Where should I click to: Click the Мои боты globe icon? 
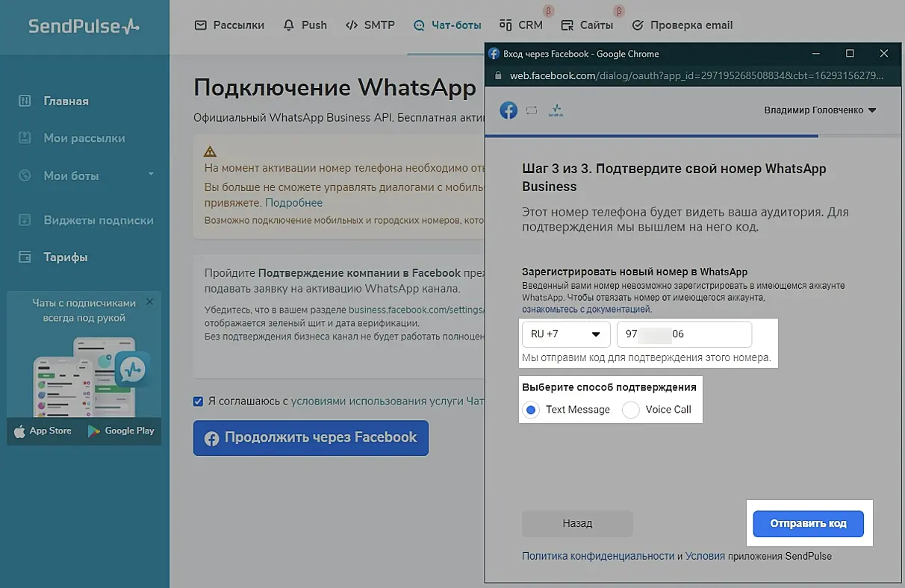click(x=25, y=175)
